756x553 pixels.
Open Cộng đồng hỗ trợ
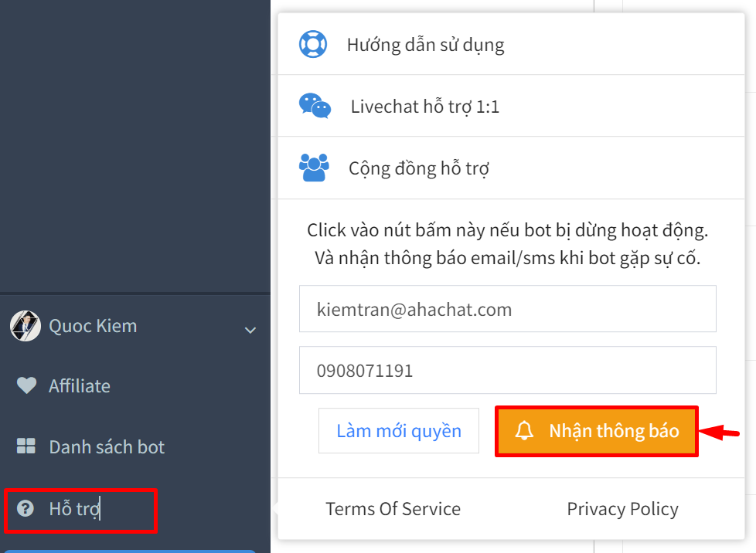pos(511,168)
